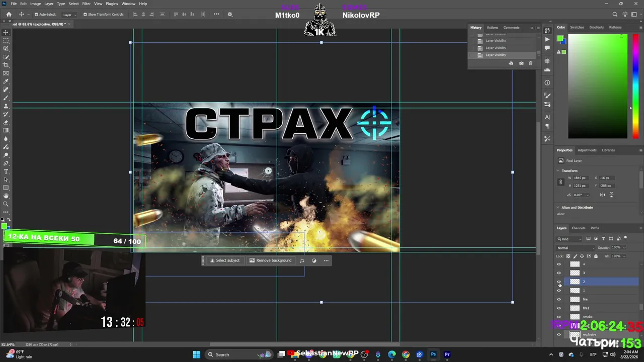This screenshot has width=644, height=362.
Task: Switch to the Swatches tab
Action: (577, 27)
